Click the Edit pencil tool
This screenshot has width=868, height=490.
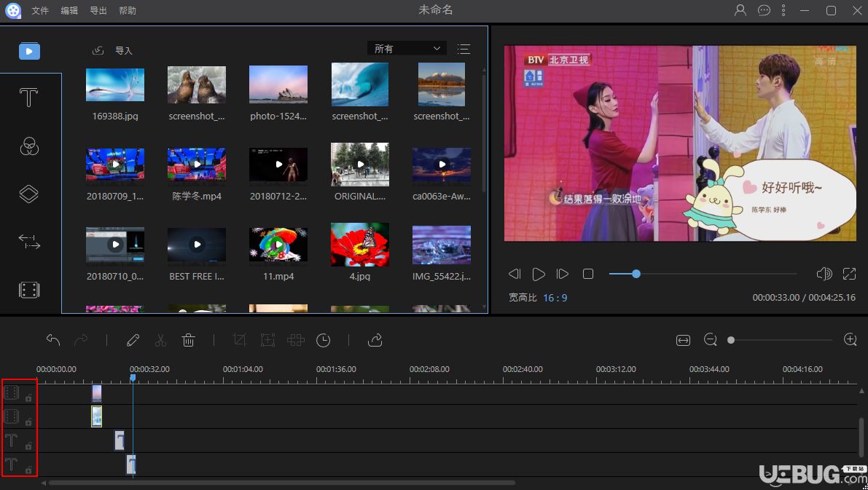(133, 340)
